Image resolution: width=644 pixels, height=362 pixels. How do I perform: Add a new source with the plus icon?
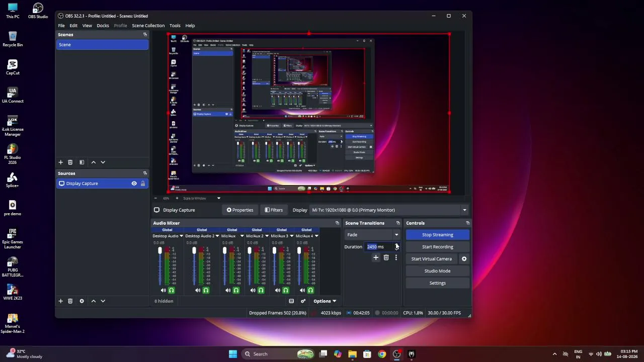click(61, 301)
